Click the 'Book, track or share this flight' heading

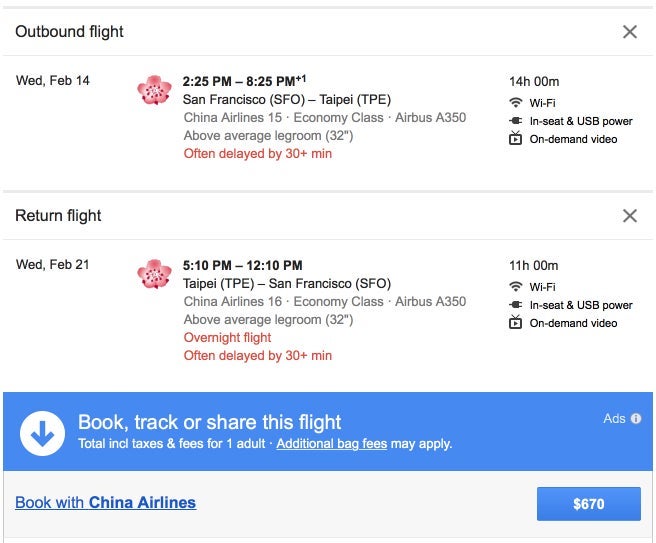click(x=210, y=422)
